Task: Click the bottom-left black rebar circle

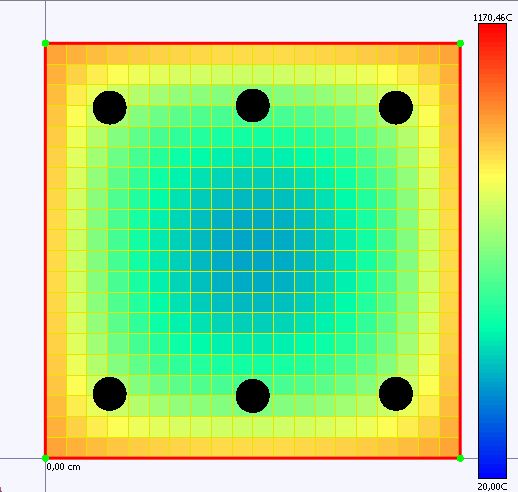Action: [x=110, y=394]
